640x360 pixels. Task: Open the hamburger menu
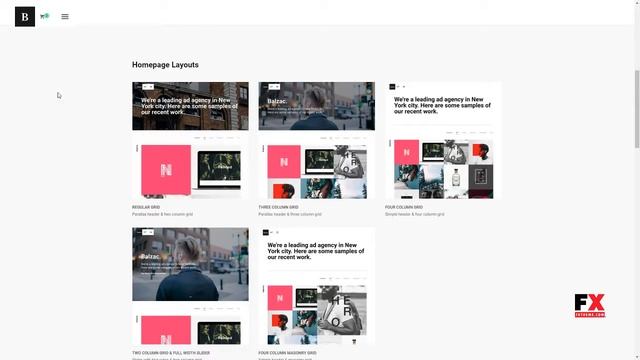(x=65, y=17)
